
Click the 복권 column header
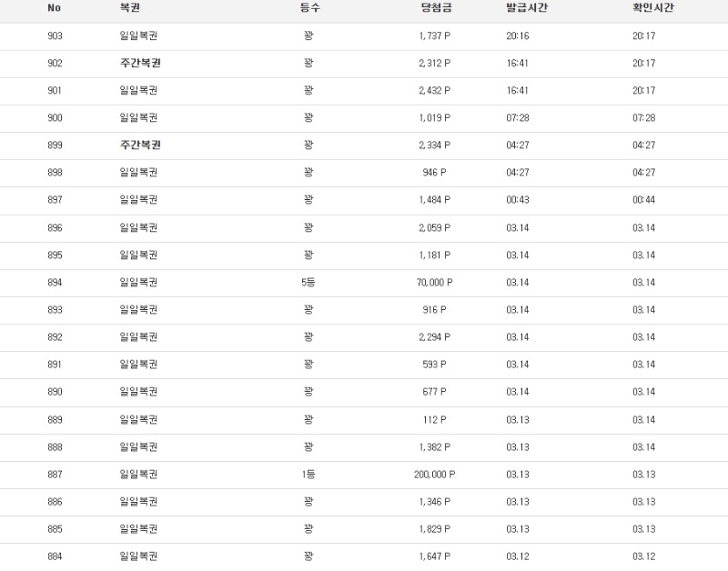(130, 7)
